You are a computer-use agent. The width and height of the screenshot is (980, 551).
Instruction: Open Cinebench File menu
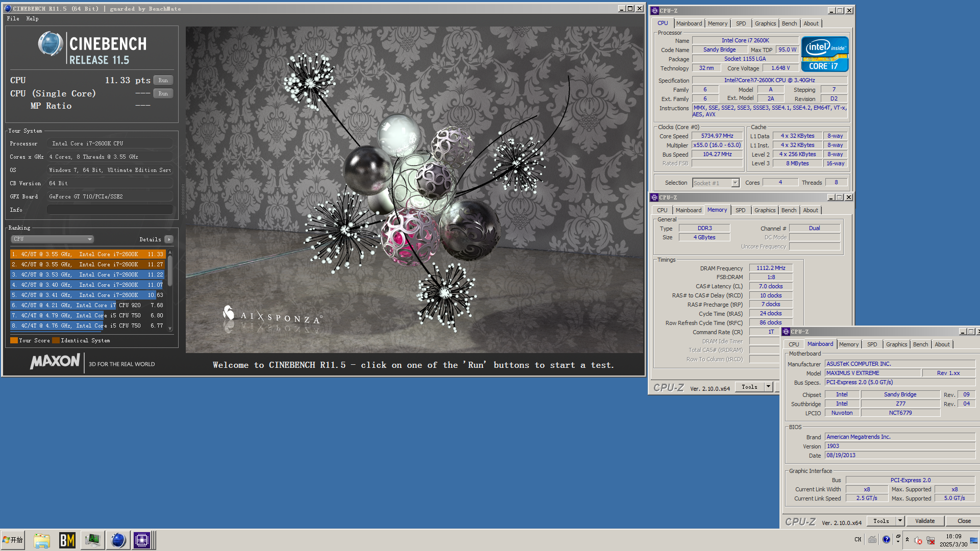click(13, 18)
